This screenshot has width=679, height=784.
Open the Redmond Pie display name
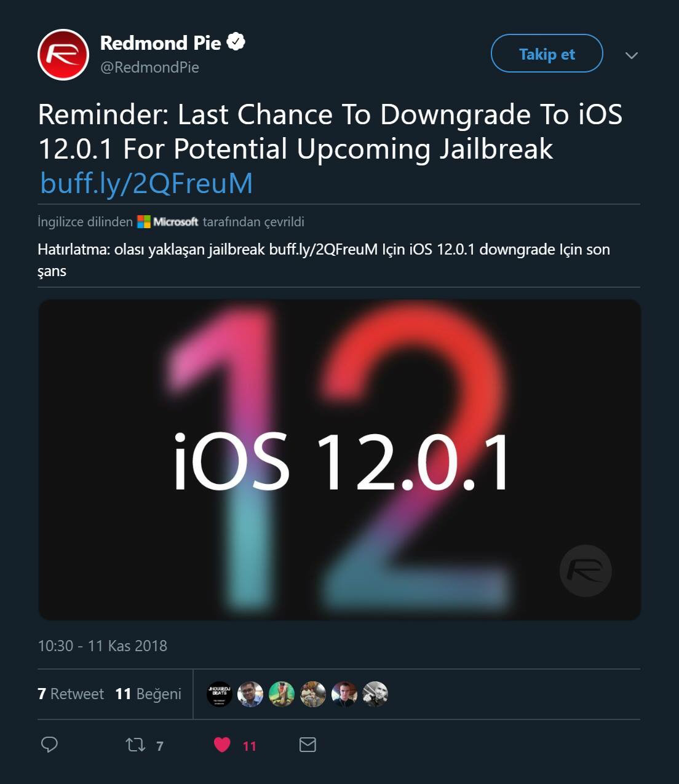161,42
